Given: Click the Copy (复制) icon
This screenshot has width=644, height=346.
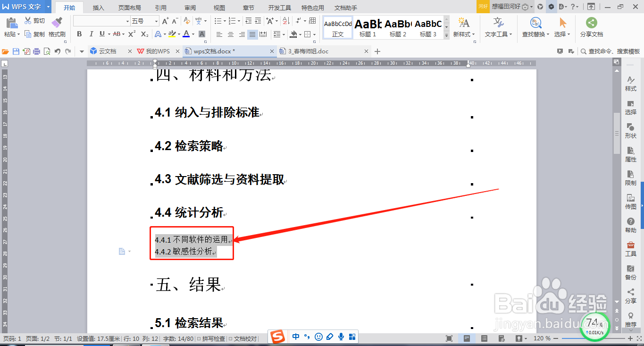Looking at the screenshot, I should [28, 34].
